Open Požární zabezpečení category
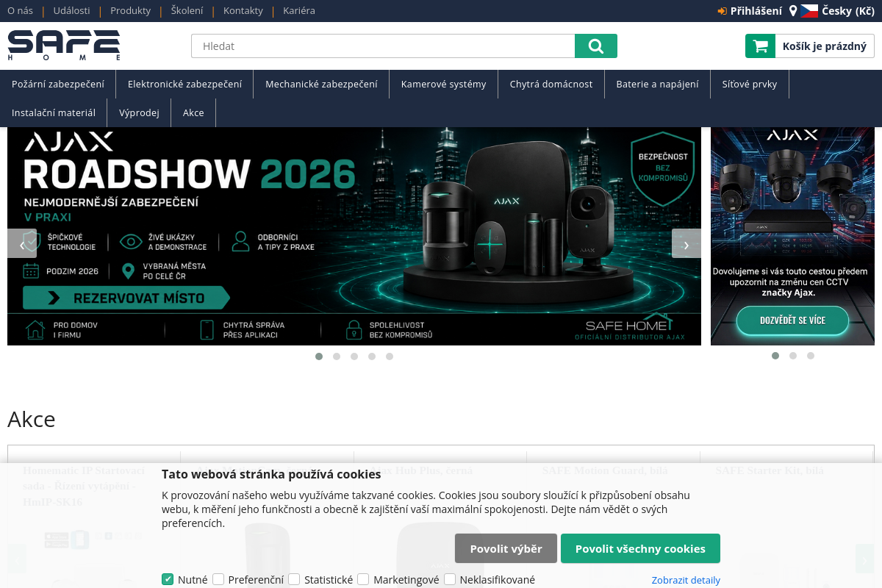This screenshot has height=588, width=882. coord(58,84)
